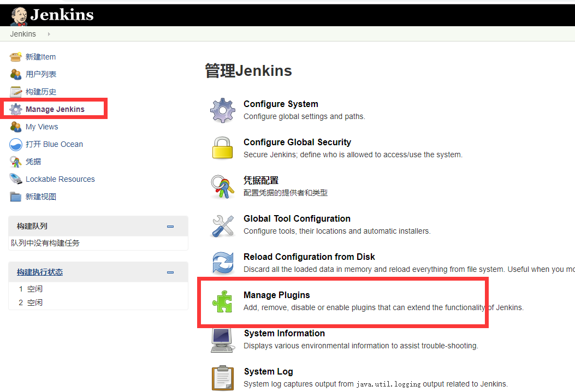This screenshot has width=575, height=392.
Task: Click 'Displays various environmental information' description
Action: [x=361, y=346]
